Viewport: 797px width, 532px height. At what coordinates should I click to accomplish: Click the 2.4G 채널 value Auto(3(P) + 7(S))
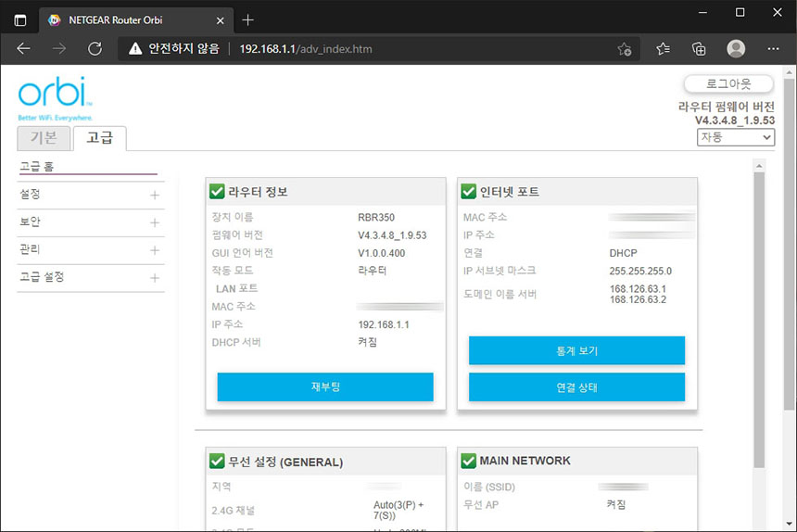click(x=398, y=510)
